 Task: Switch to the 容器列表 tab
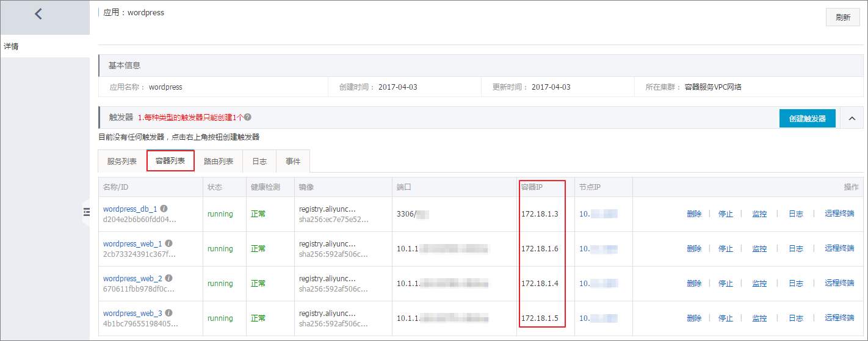(x=170, y=160)
